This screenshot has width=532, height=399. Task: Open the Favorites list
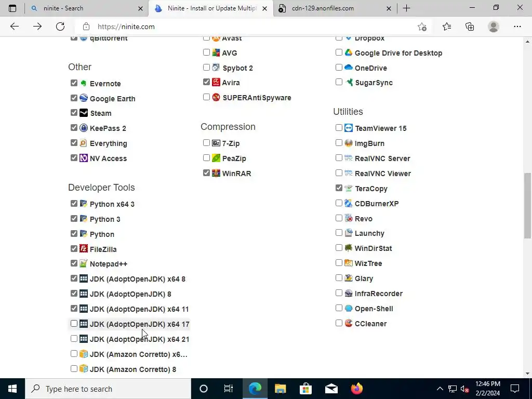tap(447, 26)
